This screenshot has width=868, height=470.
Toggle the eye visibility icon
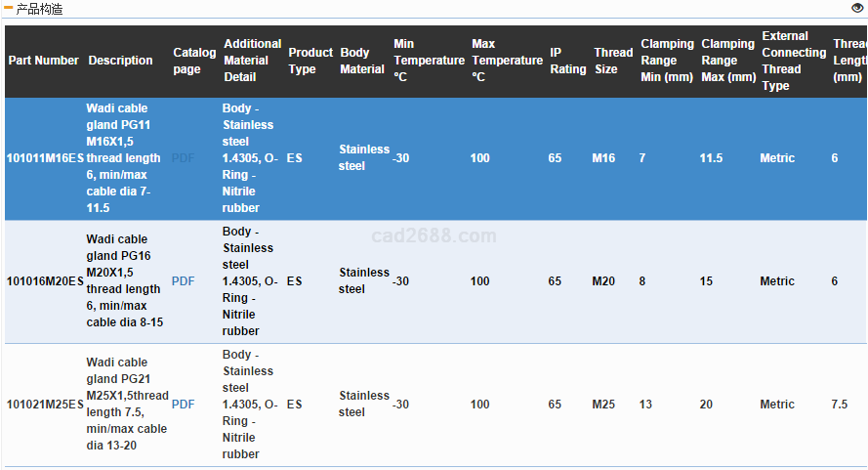tap(857, 8)
